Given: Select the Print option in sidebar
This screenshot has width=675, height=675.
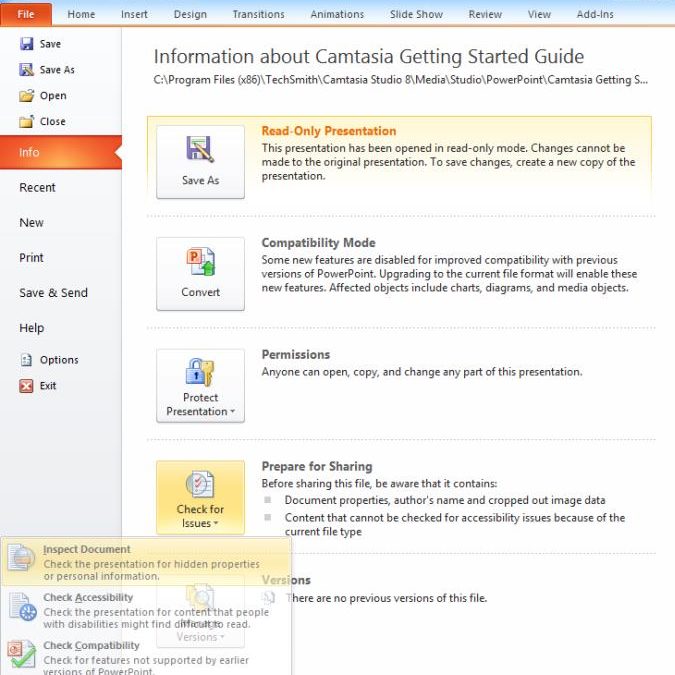Looking at the screenshot, I should point(32,258).
